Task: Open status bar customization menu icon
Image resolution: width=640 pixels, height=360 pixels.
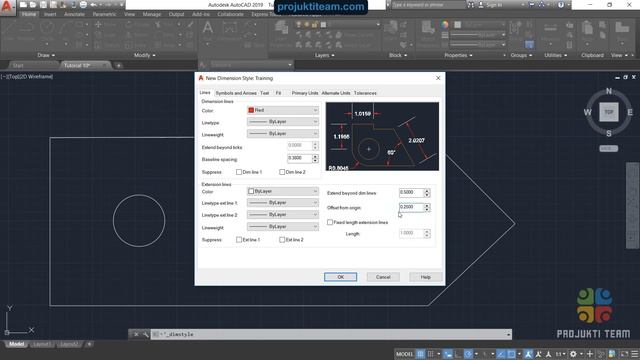Action: point(634,354)
